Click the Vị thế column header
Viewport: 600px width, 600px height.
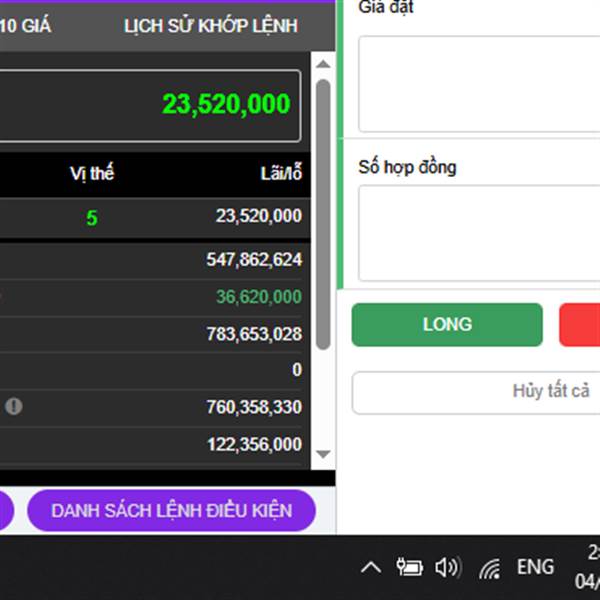92,173
